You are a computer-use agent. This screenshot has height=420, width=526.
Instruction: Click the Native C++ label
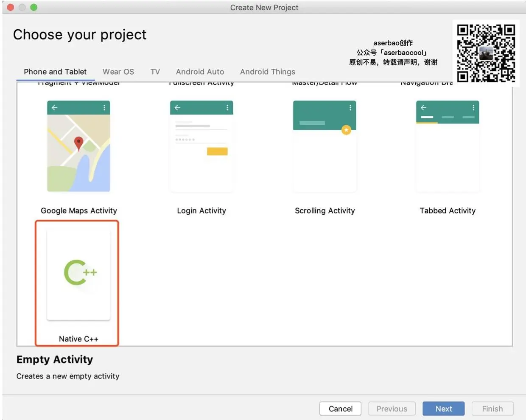tap(78, 339)
